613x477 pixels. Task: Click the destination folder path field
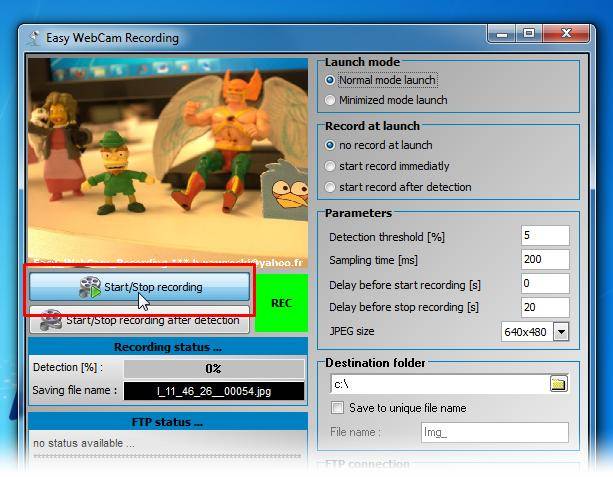click(439, 384)
